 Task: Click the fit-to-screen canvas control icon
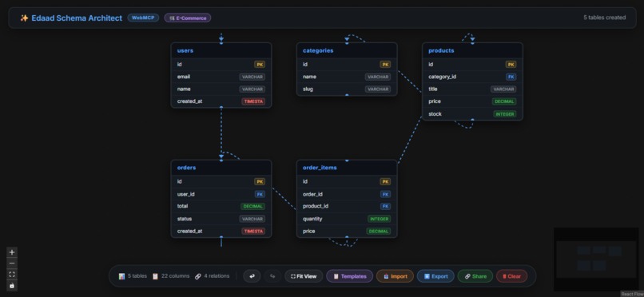tap(12, 275)
